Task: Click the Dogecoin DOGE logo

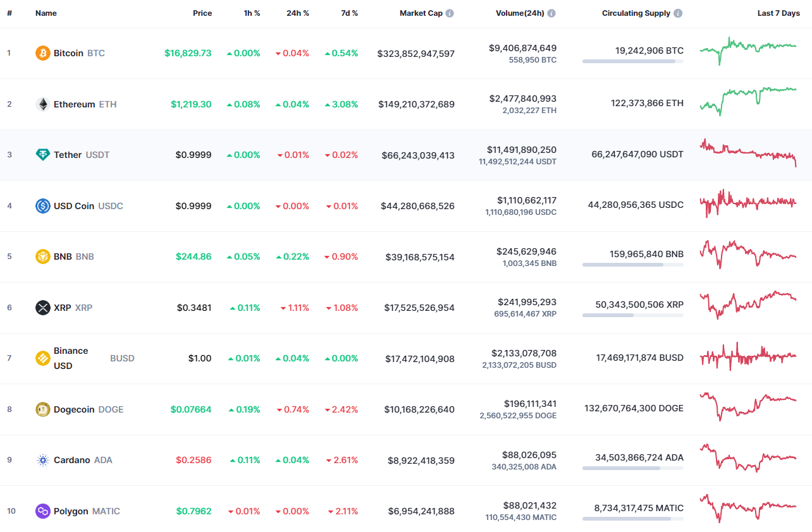Action: 42,409
